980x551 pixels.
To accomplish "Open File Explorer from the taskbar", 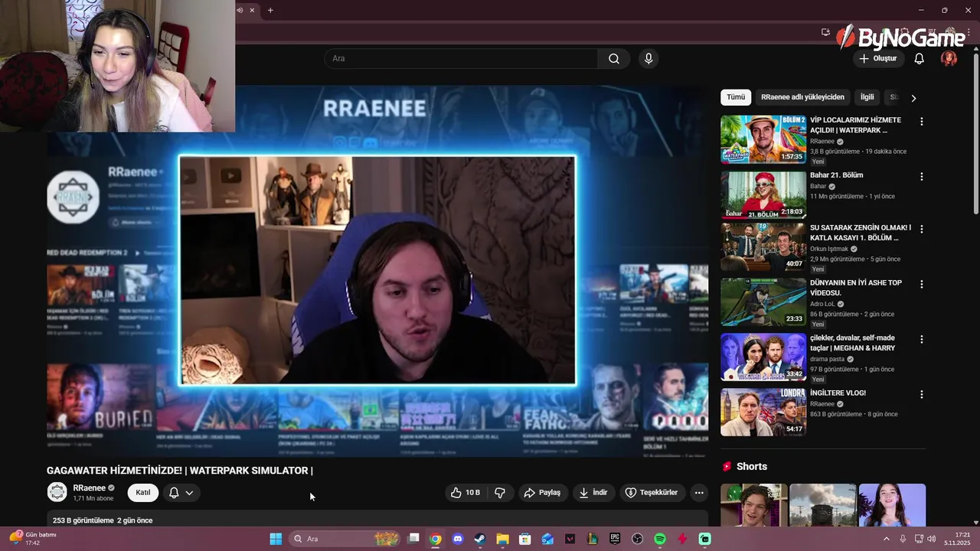I will pos(502,539).
